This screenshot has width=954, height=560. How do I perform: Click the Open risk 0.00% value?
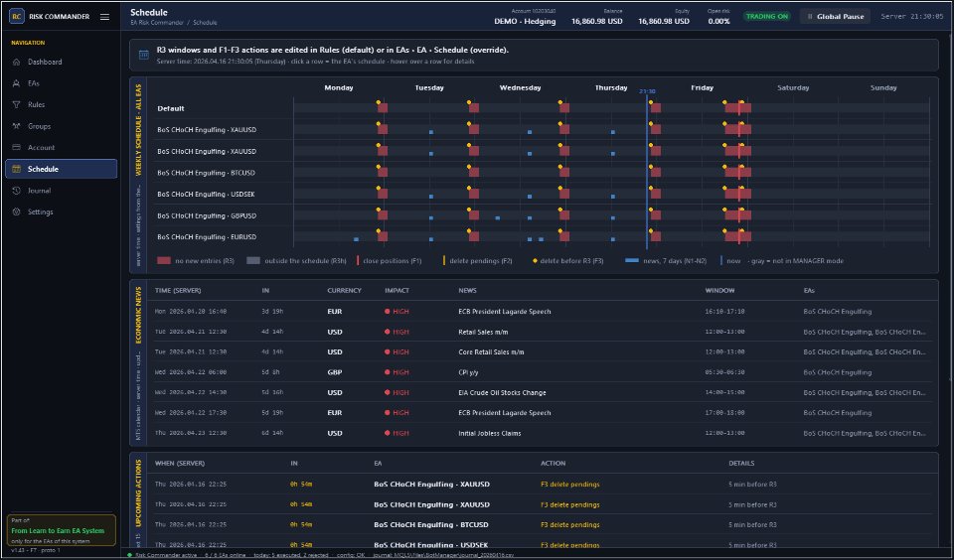click(x=718, y=21)
